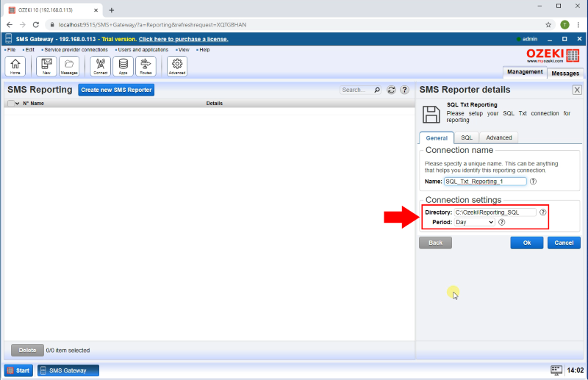Bookmark this page with the star icon
Image resolution: width=588 pixels, height=380 pixels.
548,25
